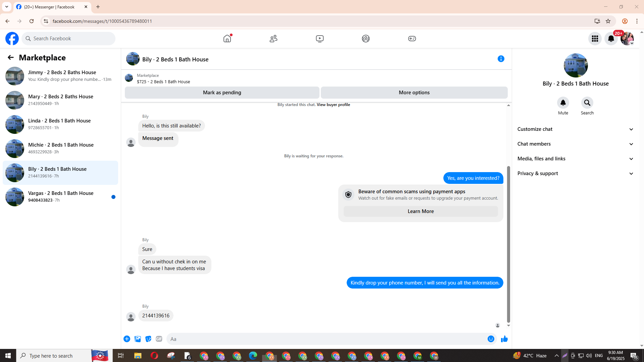Open the emoji picker

(491, 339)
